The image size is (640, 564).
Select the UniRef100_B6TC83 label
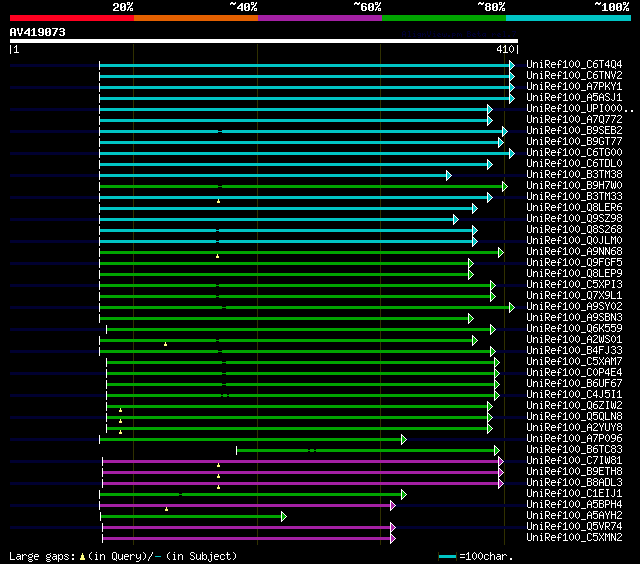[574, 450]
